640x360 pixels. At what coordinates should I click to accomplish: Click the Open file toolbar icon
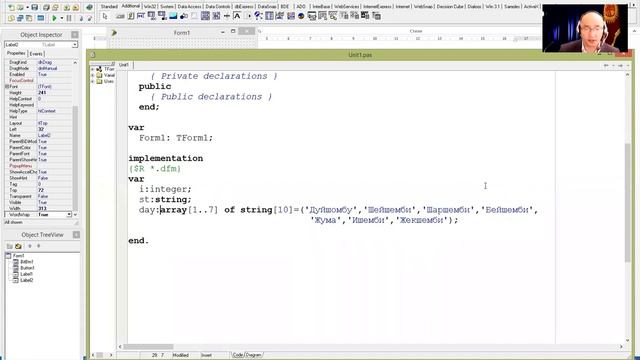(20, 7)
